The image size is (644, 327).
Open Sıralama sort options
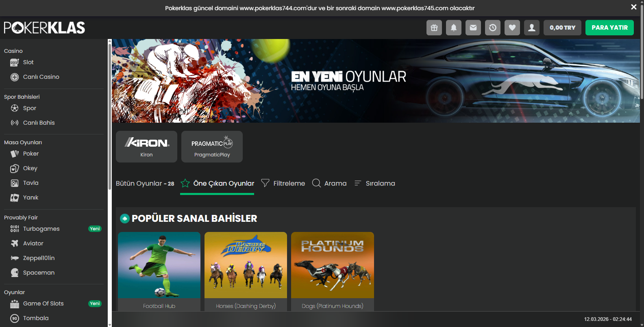pyautogui.click(x=374, y=183)
